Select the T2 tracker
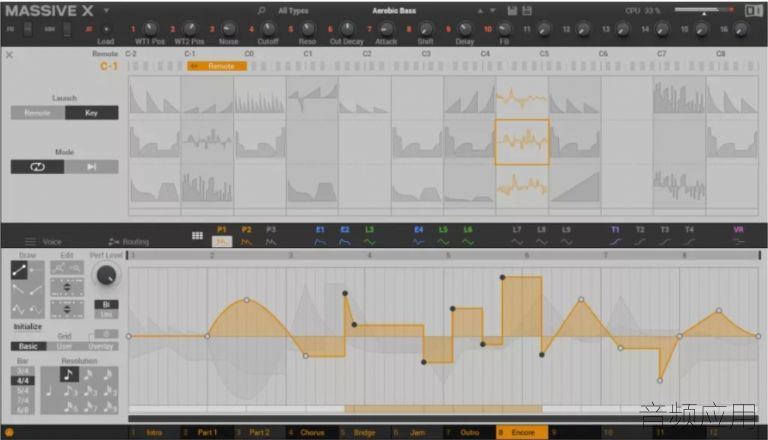The width and height of the screenshot is (768, 440). pyautogui.click(x=640, y=236)
